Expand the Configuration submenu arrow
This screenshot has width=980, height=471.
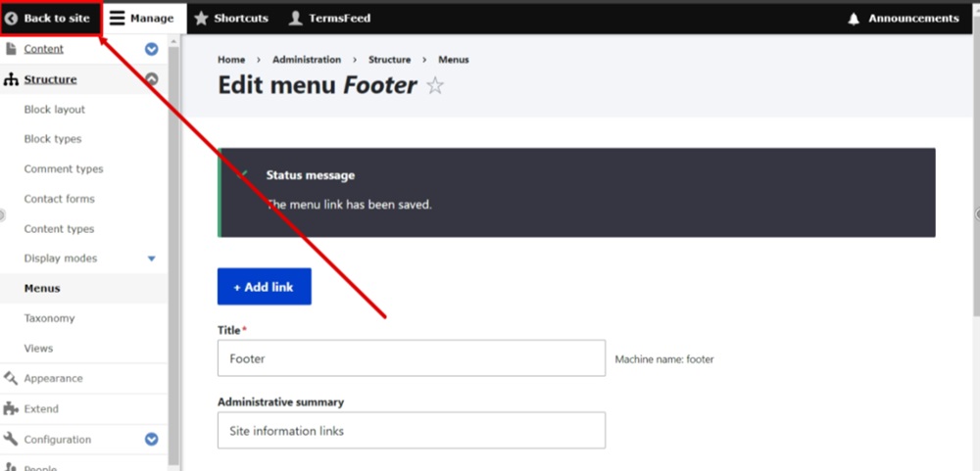[x=151, y=439]
